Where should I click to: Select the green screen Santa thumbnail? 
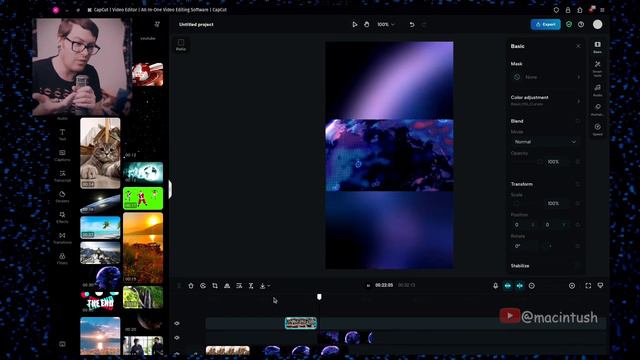pyautogui.click(x=143, y=198)
